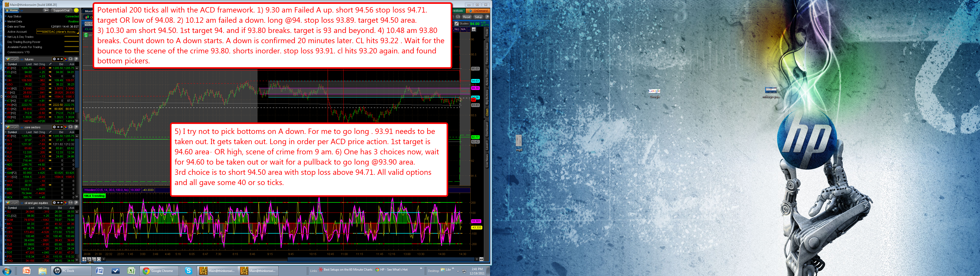The height and width of the screenshot is (276, 980).
Task: Select the VIX row in futures watchlist
Action: pyautogui.click(x=40, y=76)
